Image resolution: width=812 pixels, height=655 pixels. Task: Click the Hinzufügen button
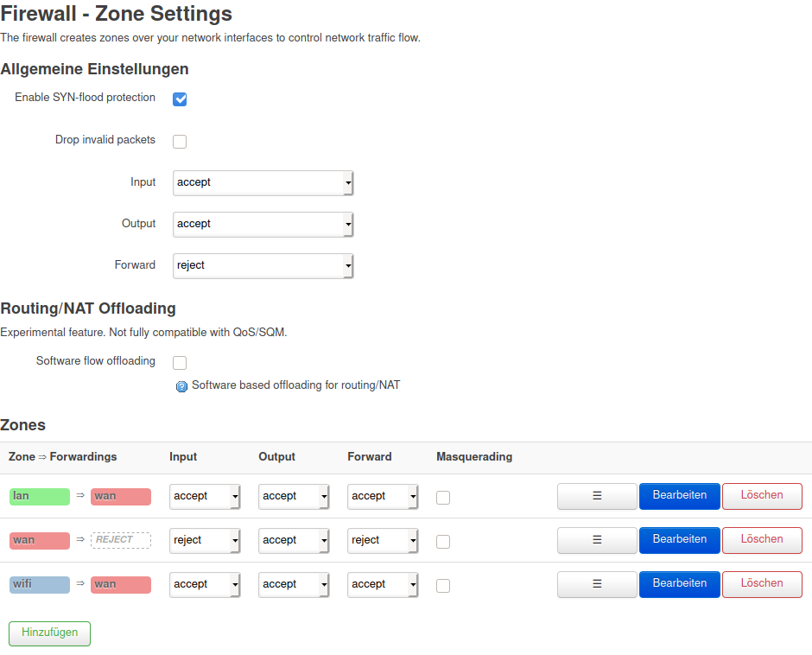tap(49, 633)
